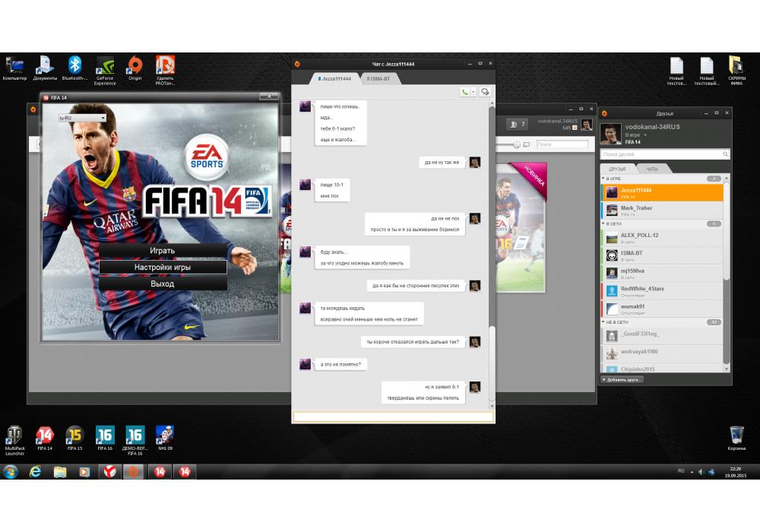Select friend ISMA-BT in friends list
The width and height of the screenshot is (760, 532).
point(662,255)
